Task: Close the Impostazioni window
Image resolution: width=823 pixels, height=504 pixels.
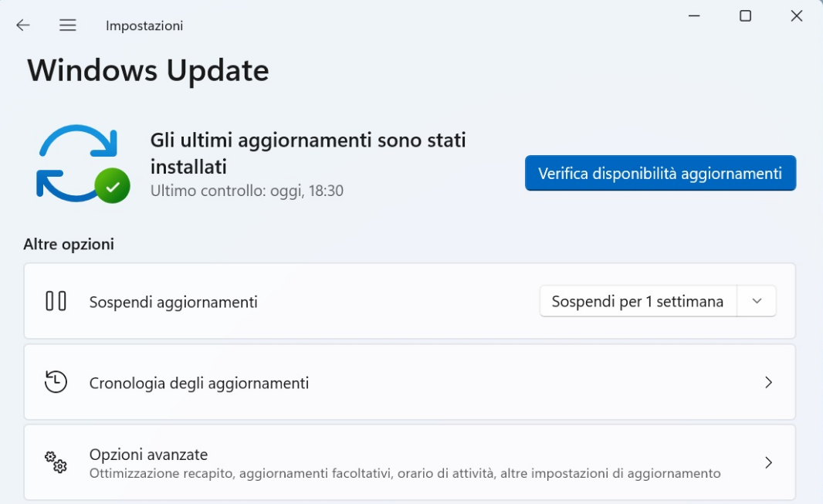Action: pos(797,16)
